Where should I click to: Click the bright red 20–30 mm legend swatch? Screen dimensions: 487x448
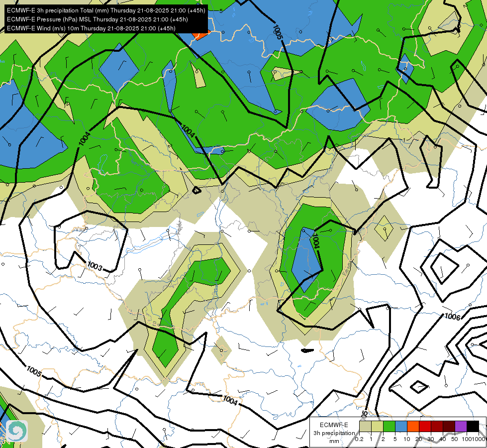point(425,426)
